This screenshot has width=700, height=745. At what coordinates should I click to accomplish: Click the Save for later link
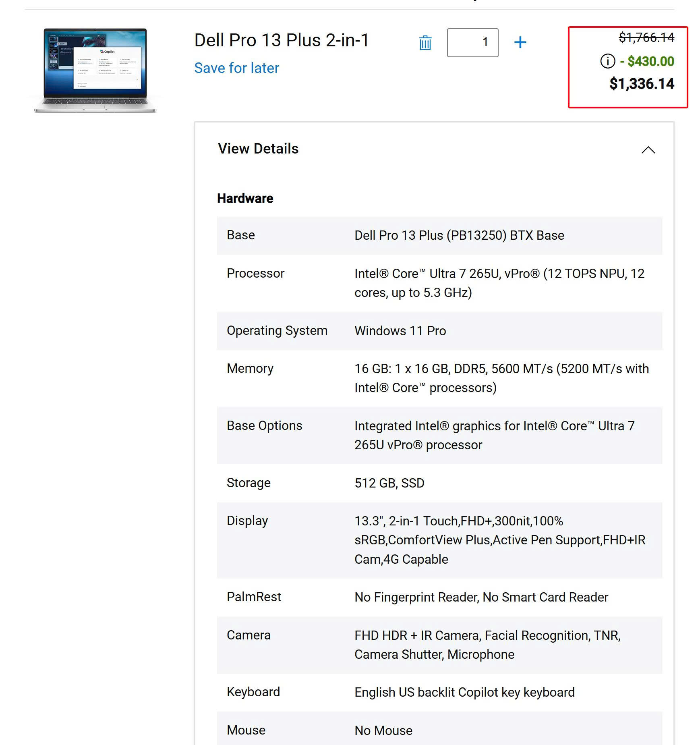[x=236, y=68]
